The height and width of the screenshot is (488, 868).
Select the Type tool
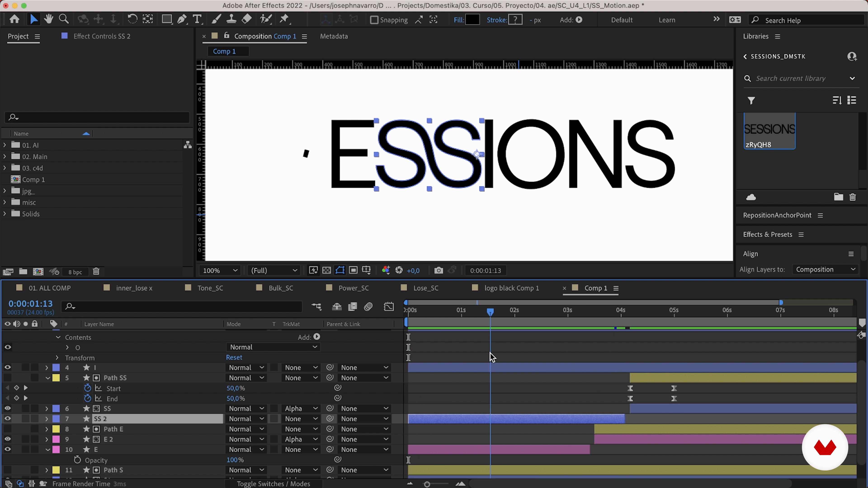pyautogui.click(x=197, y=19)
